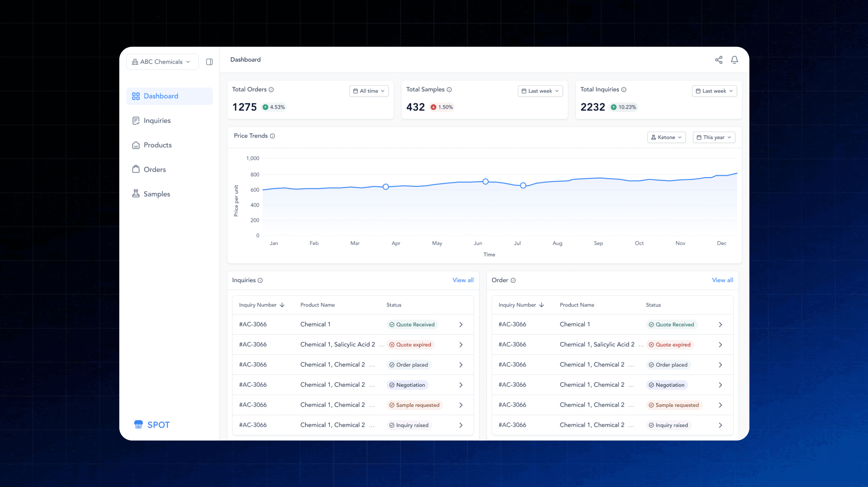
Task: Open notifications bell icon
Action: 734,60
